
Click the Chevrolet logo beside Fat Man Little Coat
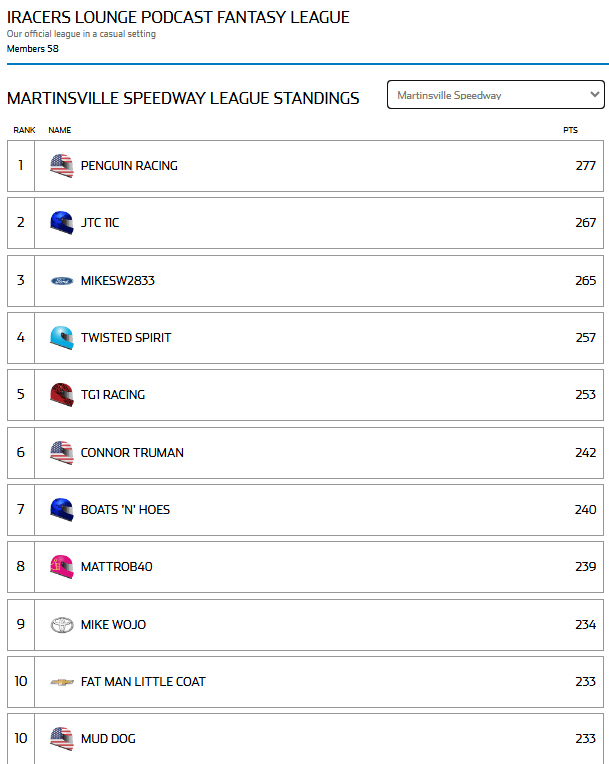pos(62,682)
